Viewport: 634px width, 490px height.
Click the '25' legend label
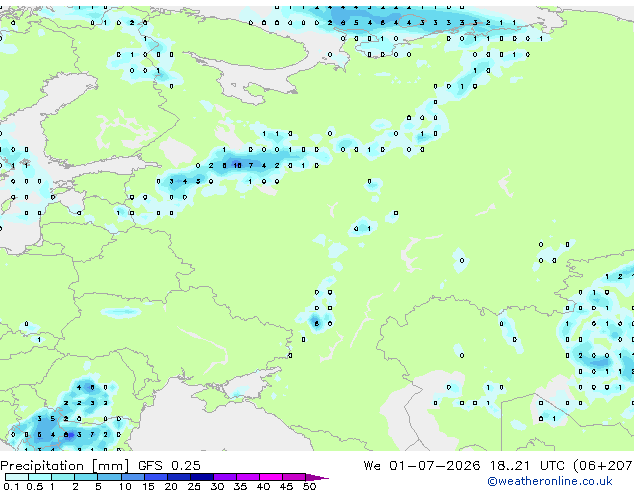pyautogui.click(x=194, y=486)
